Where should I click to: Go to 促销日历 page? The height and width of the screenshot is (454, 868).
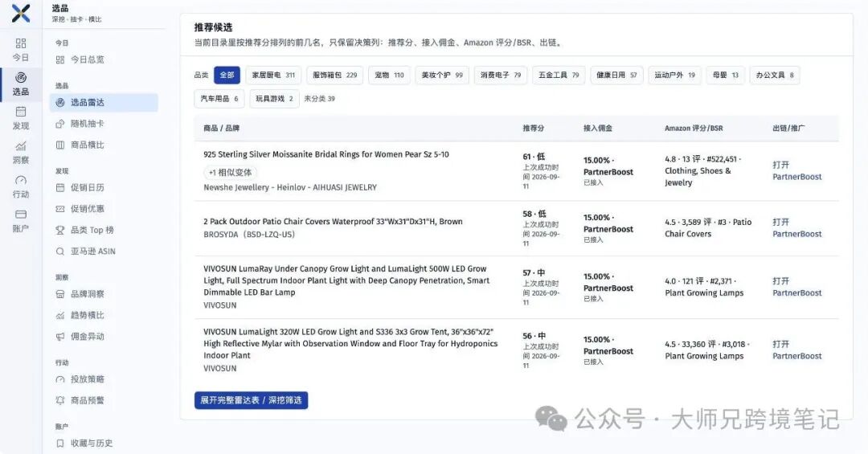[104, 188]
